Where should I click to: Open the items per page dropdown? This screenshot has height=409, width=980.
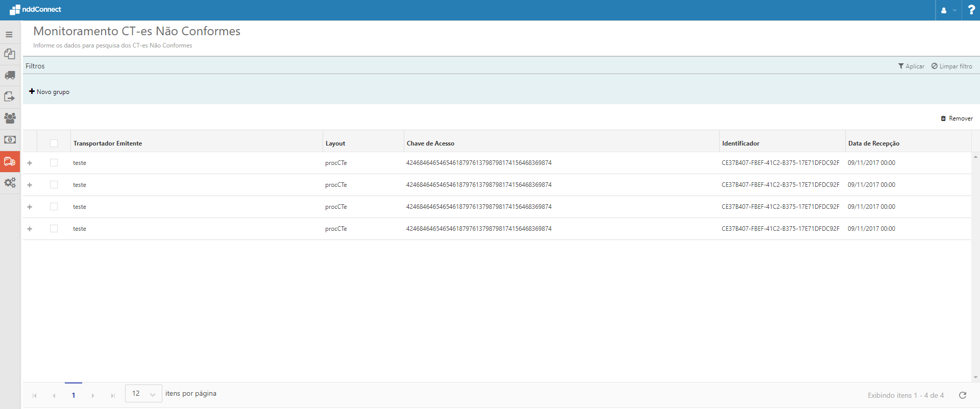click(x=143, y=394)
